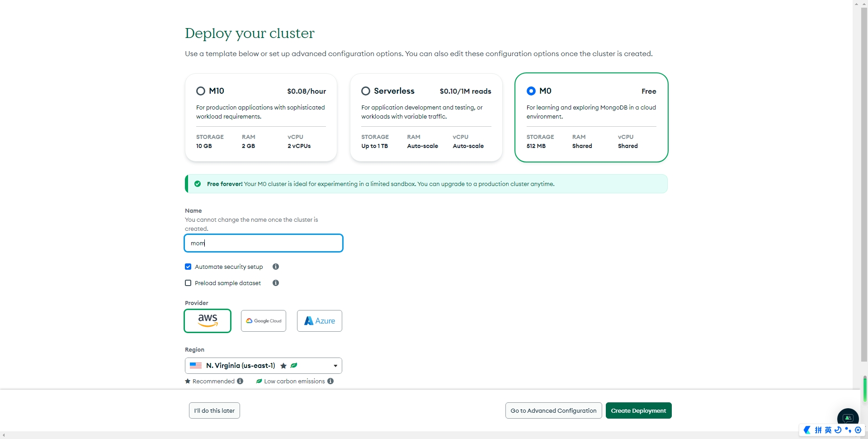The width and height of the screenshot is (868, 439).
Task: Click the IME settings hexagon icon
Action: (858, 430)
